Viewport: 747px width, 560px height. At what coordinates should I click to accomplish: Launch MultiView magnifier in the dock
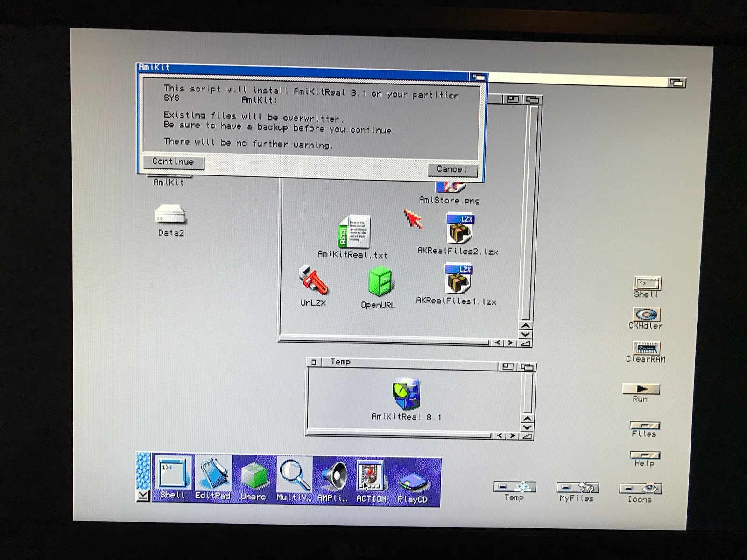(294, 480)
